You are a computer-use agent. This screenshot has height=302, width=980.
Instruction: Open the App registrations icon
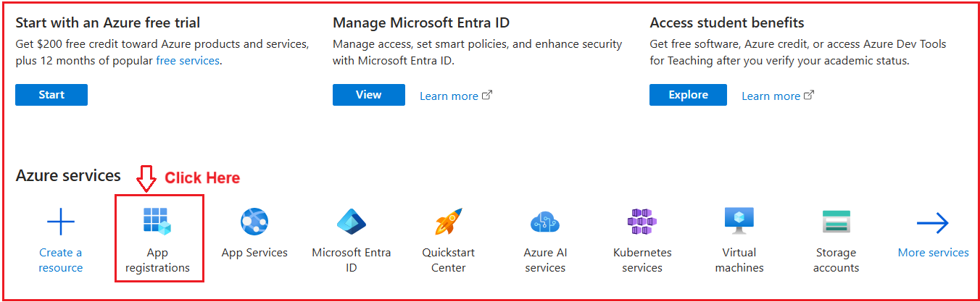[157, 222]
